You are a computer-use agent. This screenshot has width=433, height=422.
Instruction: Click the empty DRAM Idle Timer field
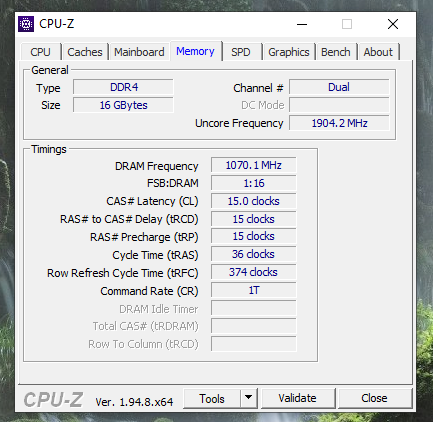254,309
